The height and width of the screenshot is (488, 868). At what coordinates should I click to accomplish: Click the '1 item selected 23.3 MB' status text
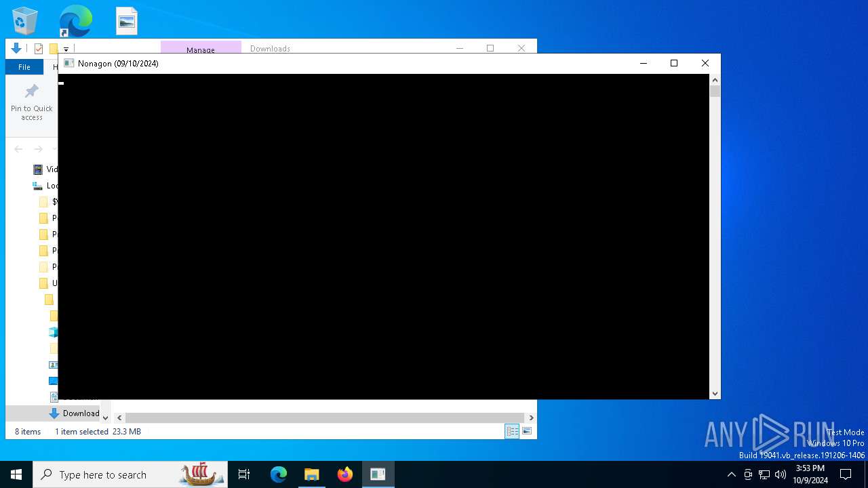tap(98, 432)
